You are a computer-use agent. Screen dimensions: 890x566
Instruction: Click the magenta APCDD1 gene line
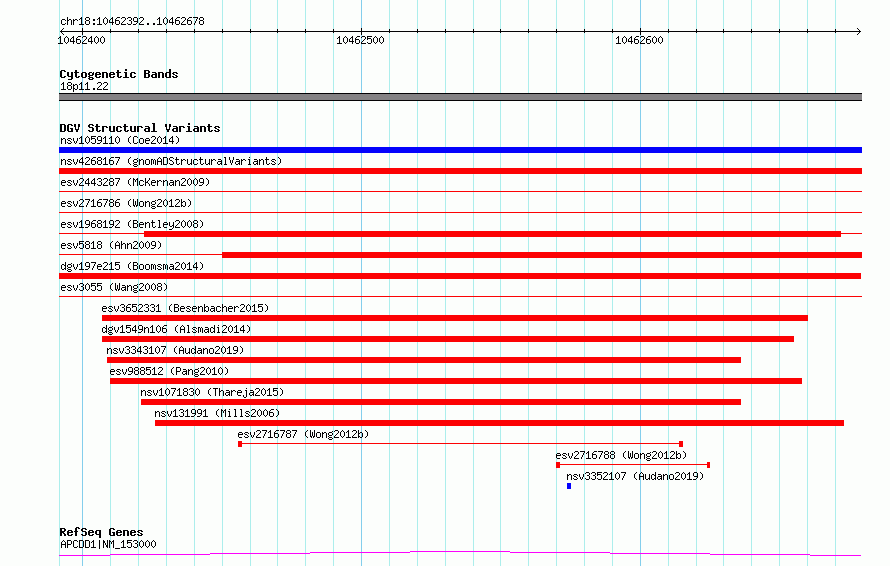pyautogui.click(x=460, y=553)
